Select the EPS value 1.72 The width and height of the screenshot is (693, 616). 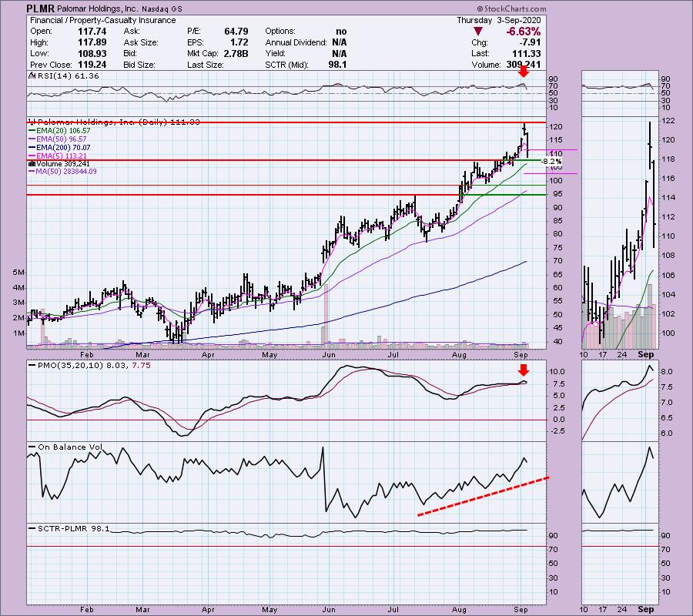239,42
